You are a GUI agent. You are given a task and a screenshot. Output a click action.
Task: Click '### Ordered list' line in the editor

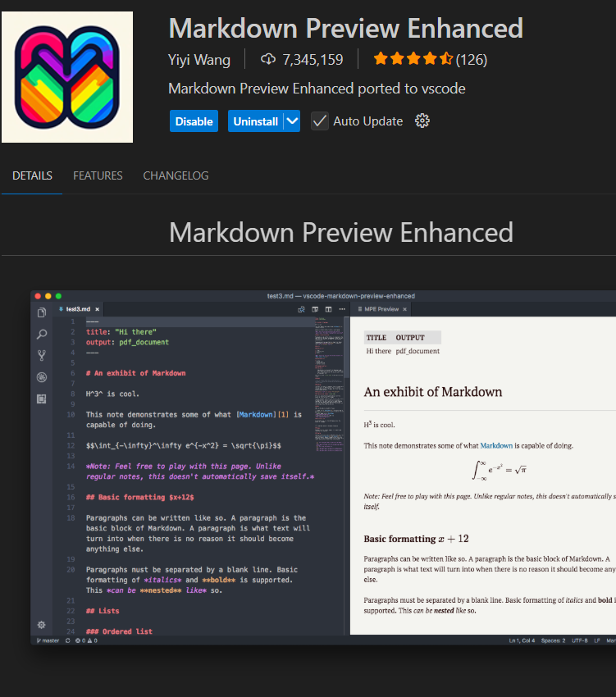119,631
